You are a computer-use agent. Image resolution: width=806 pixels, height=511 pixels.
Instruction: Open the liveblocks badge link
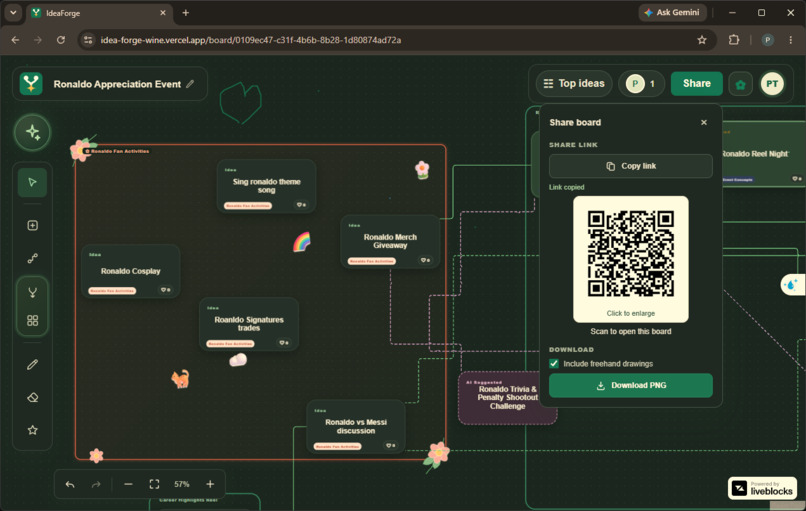coord(762,488)
